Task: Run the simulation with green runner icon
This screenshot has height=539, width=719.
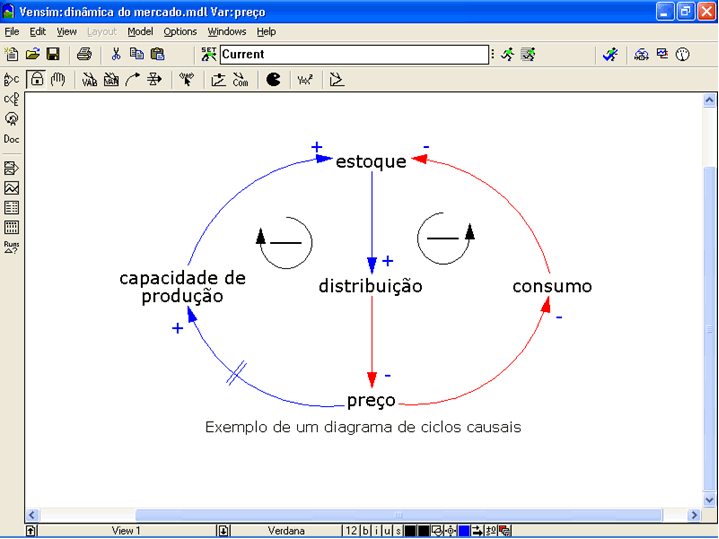Action: (x=508, y=54)
